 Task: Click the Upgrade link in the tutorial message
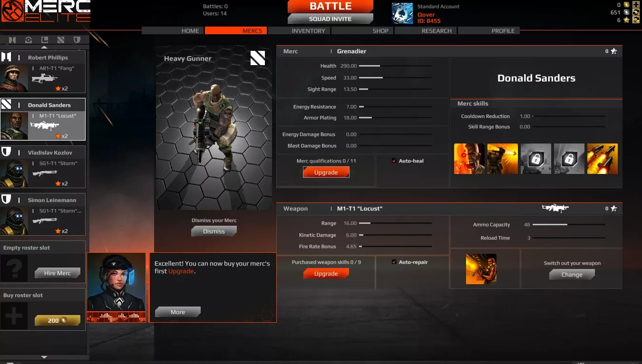[181, 271]
